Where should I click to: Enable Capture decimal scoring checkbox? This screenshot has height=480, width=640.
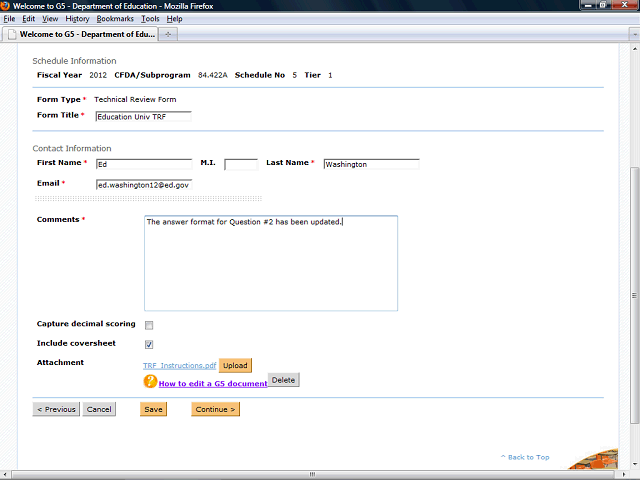149,325
